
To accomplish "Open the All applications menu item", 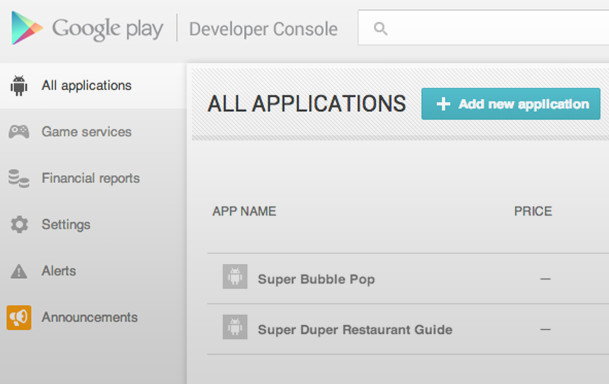I will [x=92, y=85].
